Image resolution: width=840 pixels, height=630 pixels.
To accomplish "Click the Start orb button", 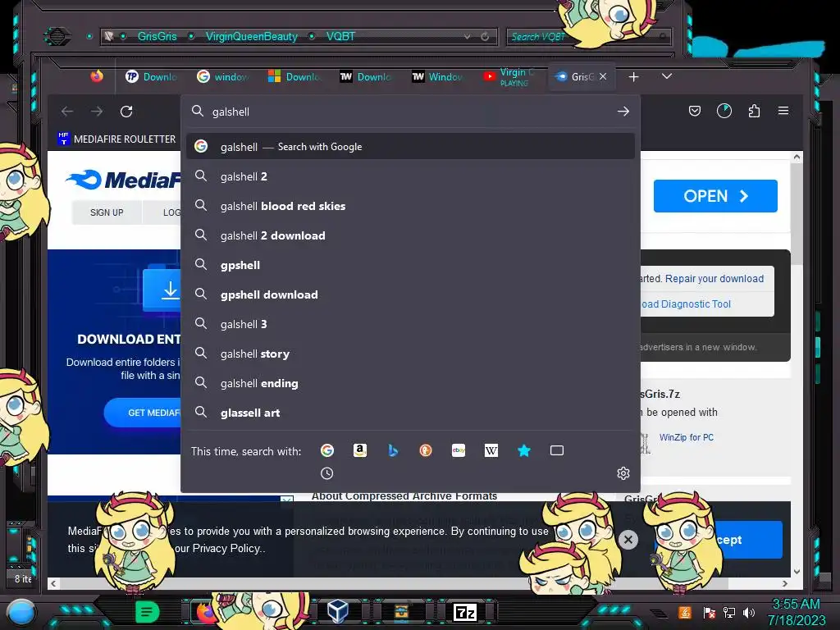I will pos(21,612).
